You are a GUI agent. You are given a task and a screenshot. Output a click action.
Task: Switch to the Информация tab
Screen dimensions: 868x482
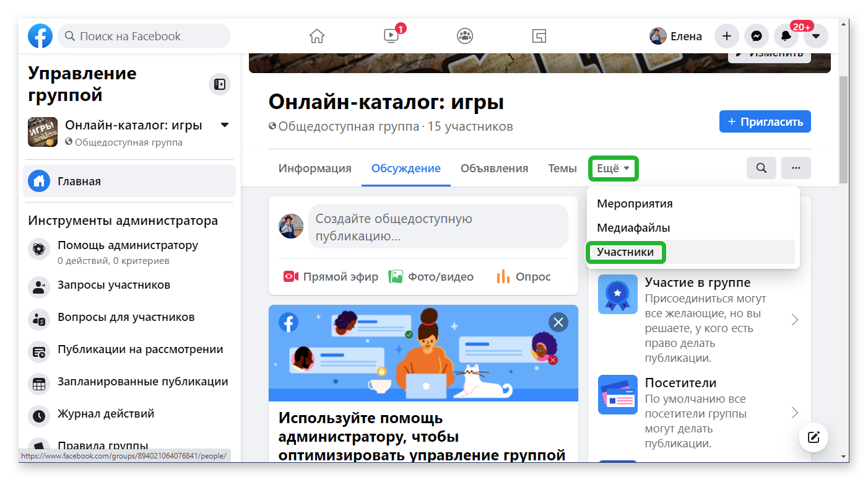[315, 169]
